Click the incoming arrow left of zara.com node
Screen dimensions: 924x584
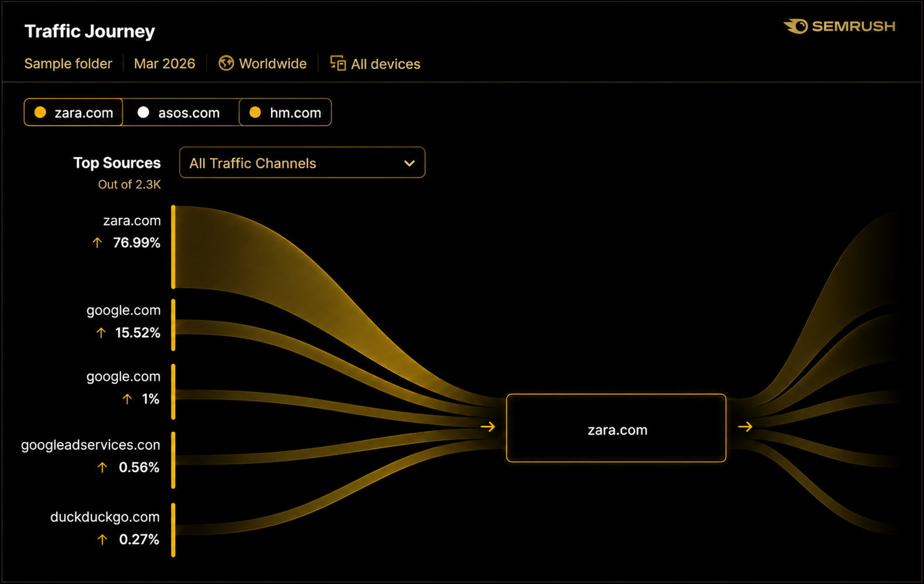pyautogui.click(x=488, y=427)
